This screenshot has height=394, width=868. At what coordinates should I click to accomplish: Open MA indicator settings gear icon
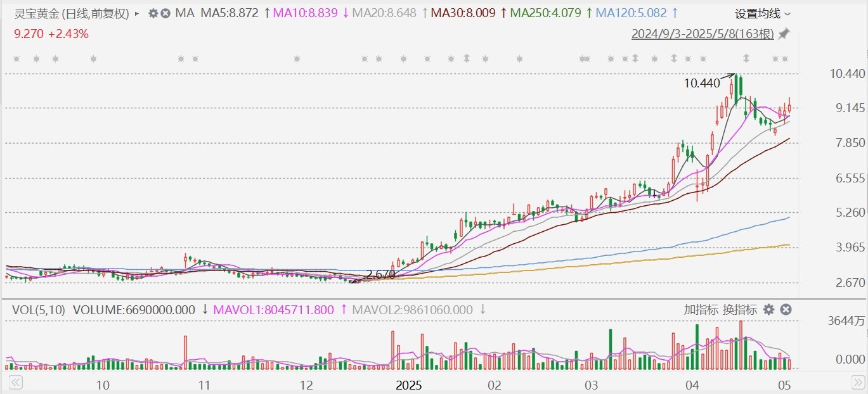153,13
